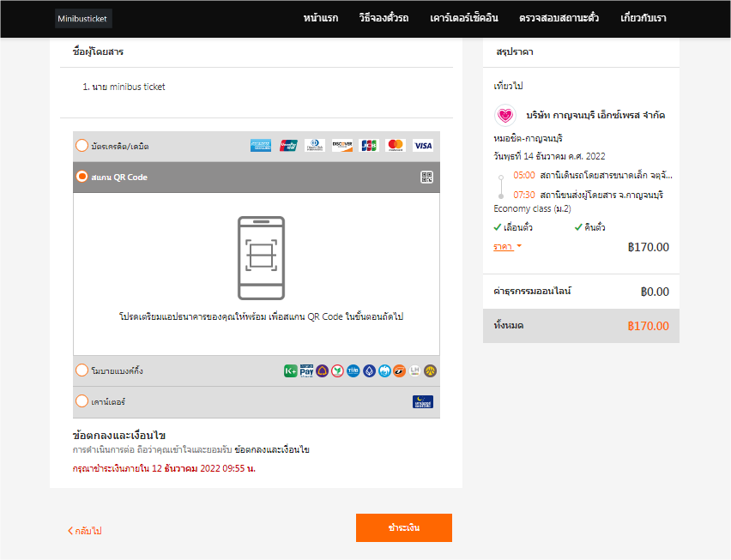The image size is (731, 560).
Task: Choose the เคาน์เตอร์ payment option
Action: point(82,400)
